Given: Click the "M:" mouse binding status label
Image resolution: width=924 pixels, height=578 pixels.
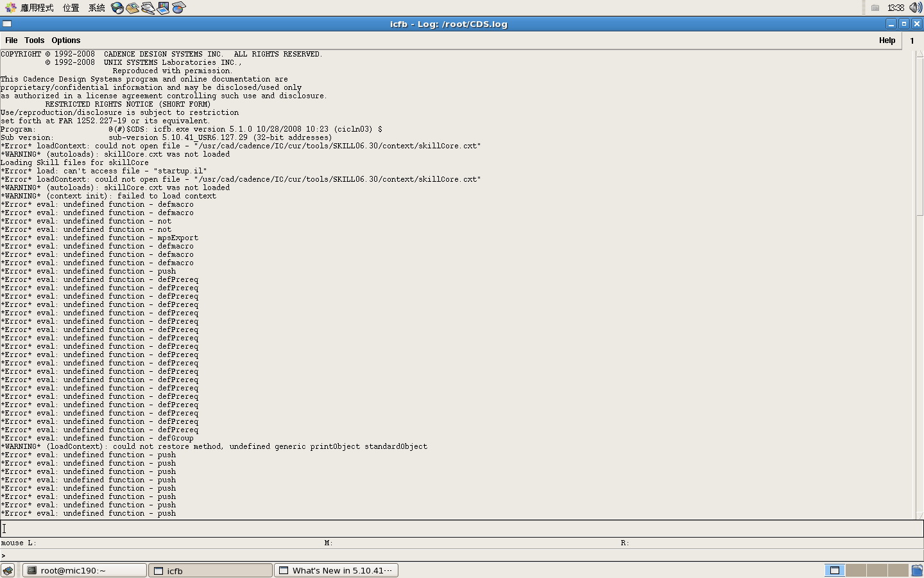Looking at the screenshot, I should [x=329, y=543].
